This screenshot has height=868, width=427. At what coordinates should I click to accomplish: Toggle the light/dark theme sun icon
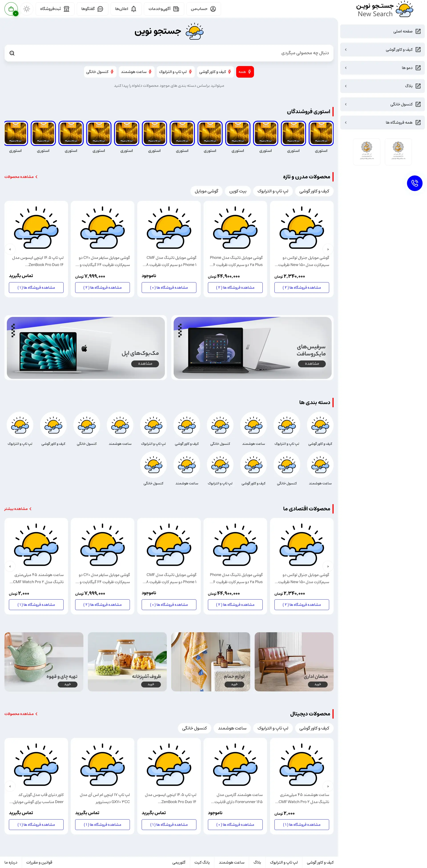click(x=27, y=9)
